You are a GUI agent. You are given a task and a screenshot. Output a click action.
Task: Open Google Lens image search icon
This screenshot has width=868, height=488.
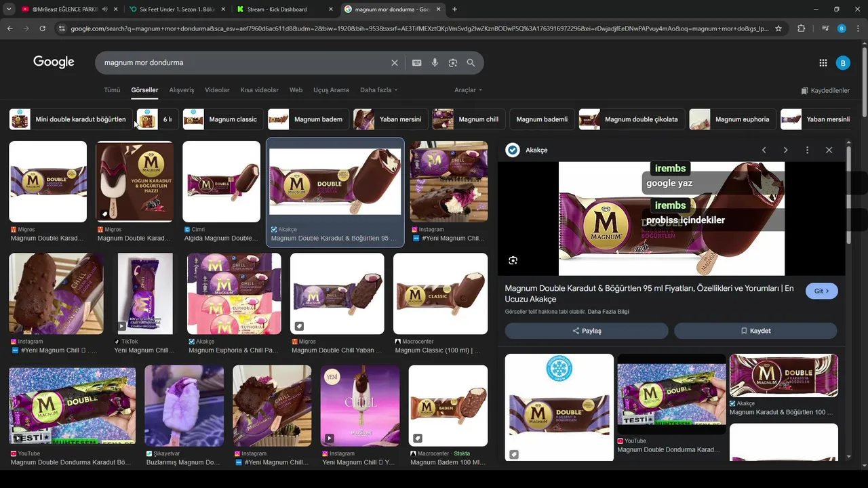point(453,62)
